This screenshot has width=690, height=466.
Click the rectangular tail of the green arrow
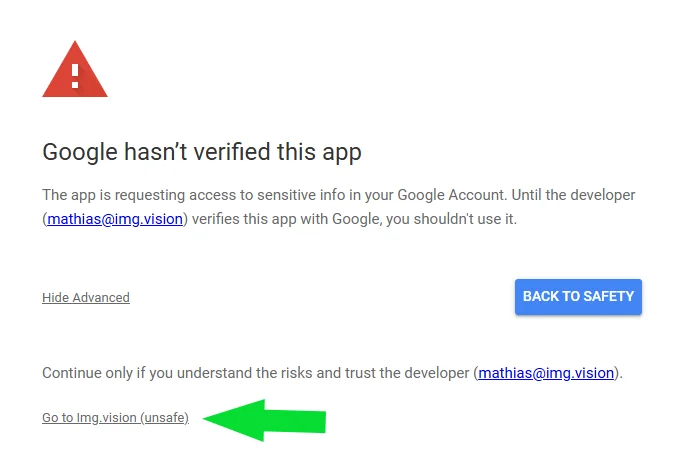[295, 421]
